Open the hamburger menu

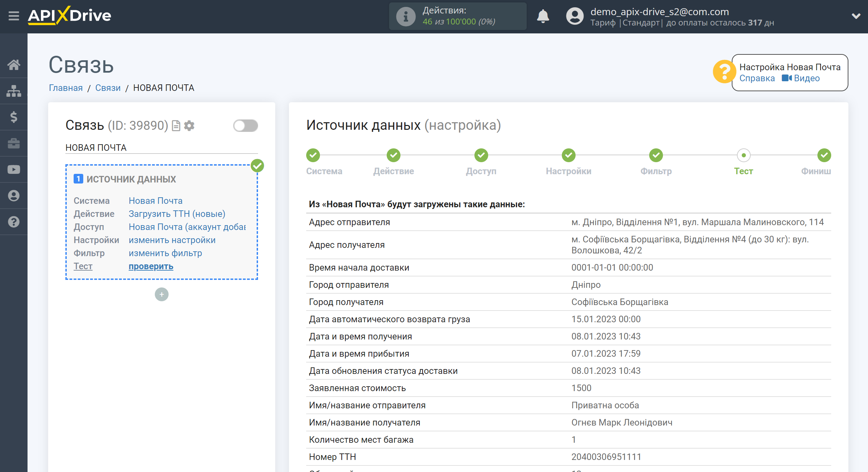pyautogui.click(x=14, y=16)
